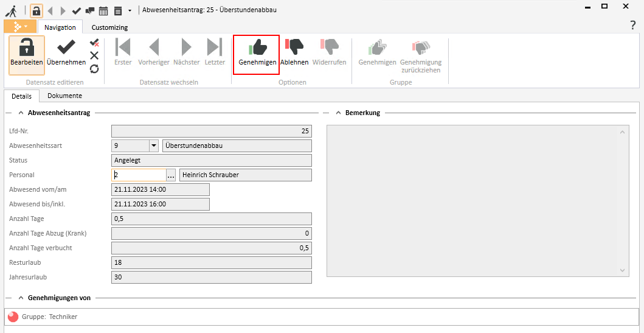Click the Abwesend vom/am date field

(161, 189)
